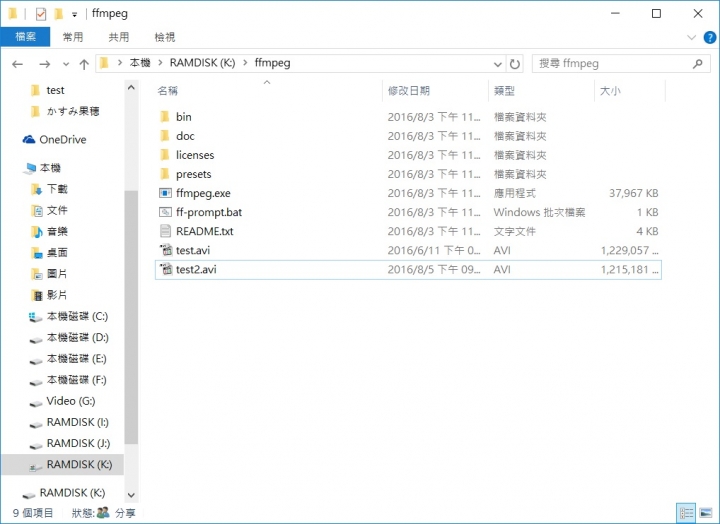
Task: Select OneDrive in the navigation pane
Action: (63, 140)
